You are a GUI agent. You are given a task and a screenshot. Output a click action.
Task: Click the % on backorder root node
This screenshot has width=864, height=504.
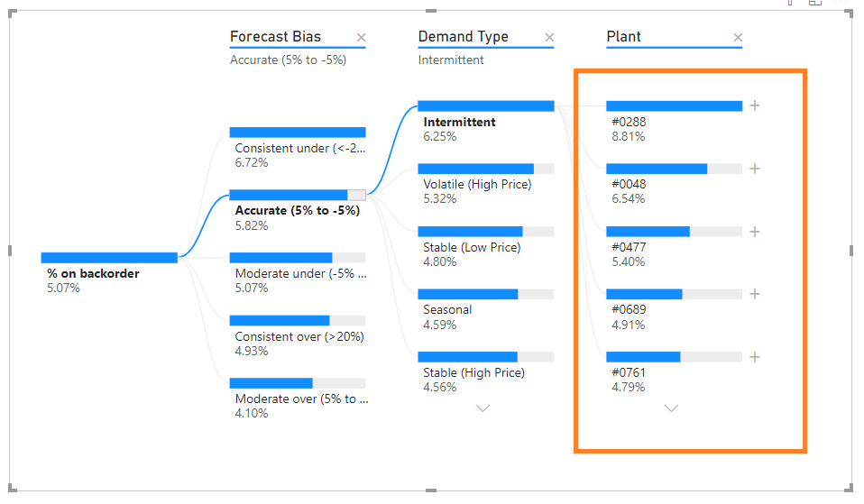(109, 258)
